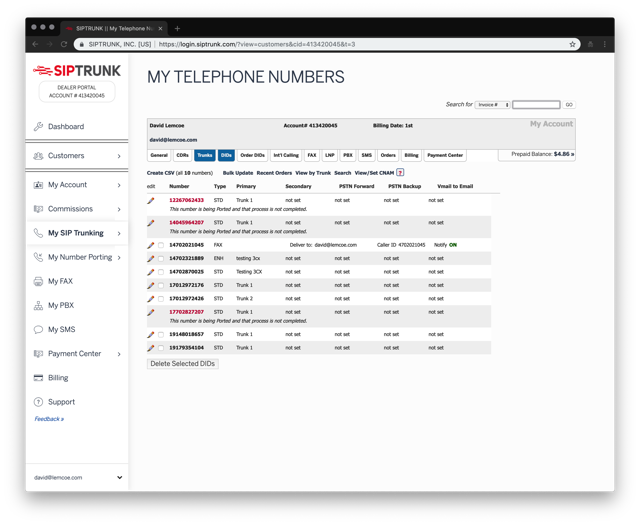Select checkbox for number 19179354104
This screenshot has width=640, height=525.
tap(161, 348)
